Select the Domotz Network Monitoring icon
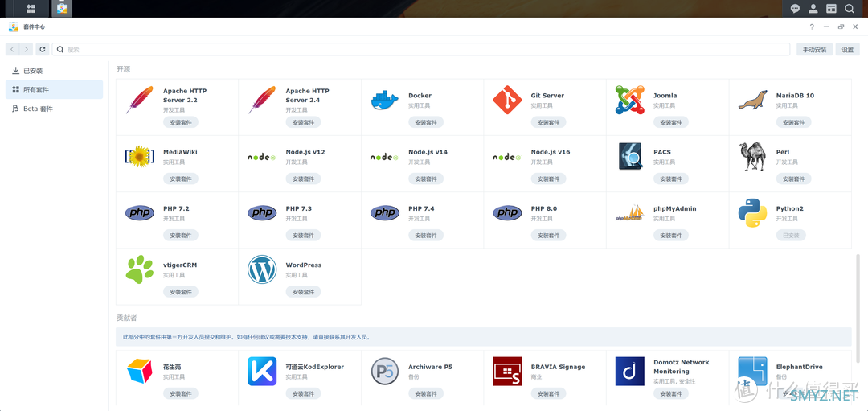 pyautogui.click(x=629, y=371)
